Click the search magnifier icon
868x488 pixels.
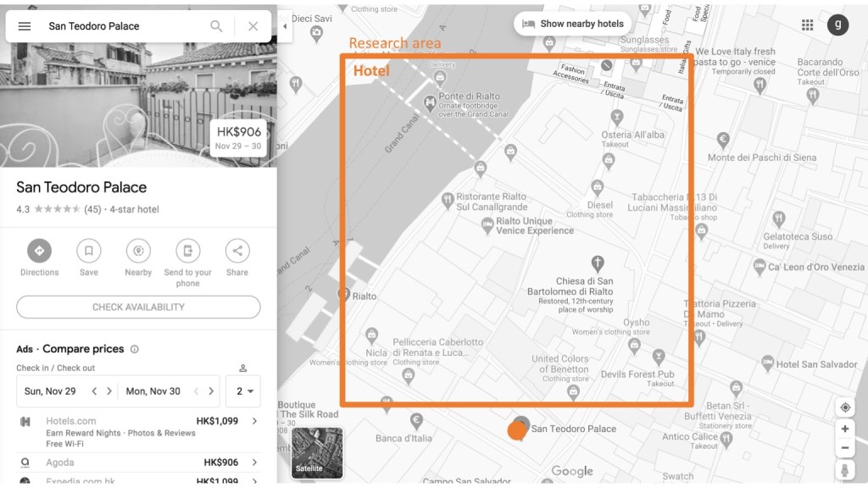click(217, 26)
